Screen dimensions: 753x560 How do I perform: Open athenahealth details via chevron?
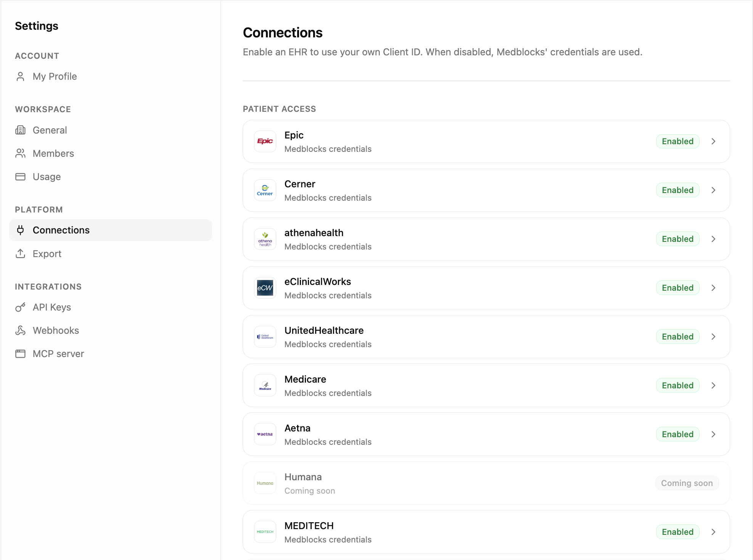click(x=713, y=239)
